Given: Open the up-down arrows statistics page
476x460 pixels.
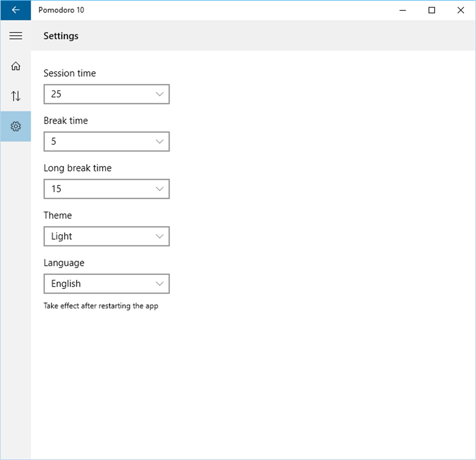Looking at the screenshot, I should (15, 96).
